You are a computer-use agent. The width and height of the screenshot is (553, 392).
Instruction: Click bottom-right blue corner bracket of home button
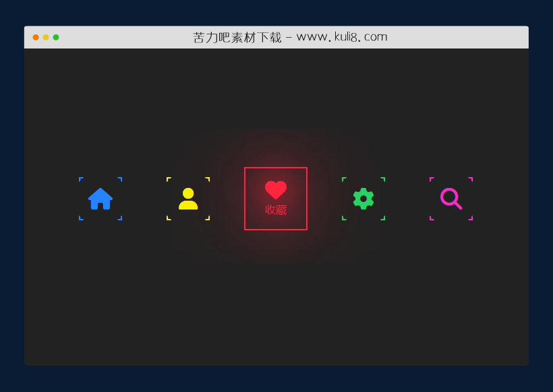pos(121,219)
